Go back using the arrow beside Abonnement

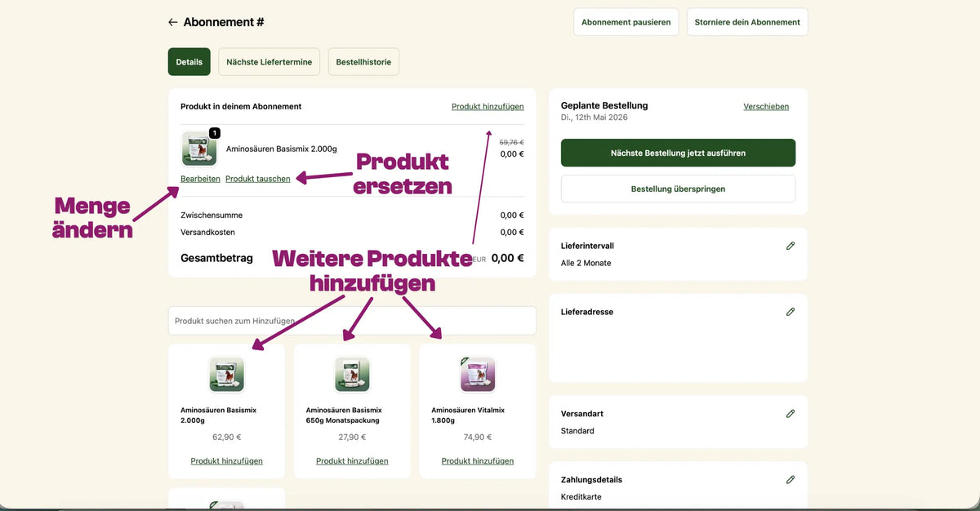pyautogui.click(x=172, y=22)
